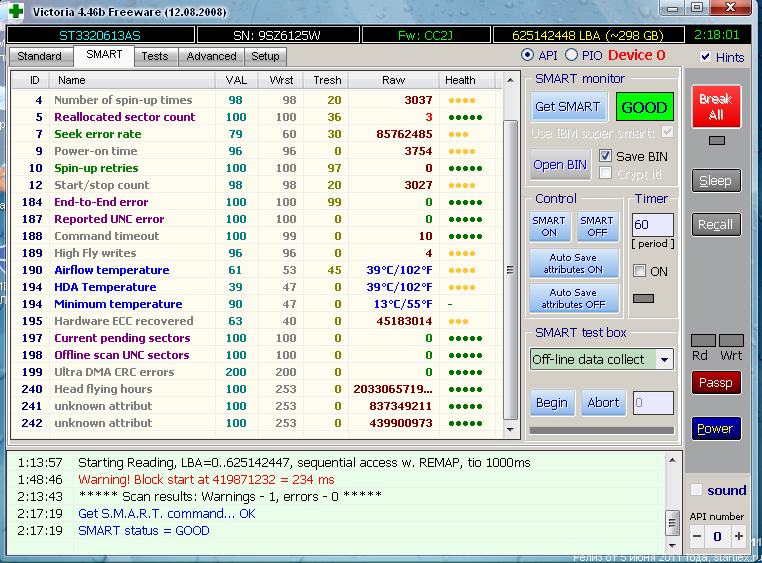
Task: Select the Reallocated sector count row
Action: [257, 117]
